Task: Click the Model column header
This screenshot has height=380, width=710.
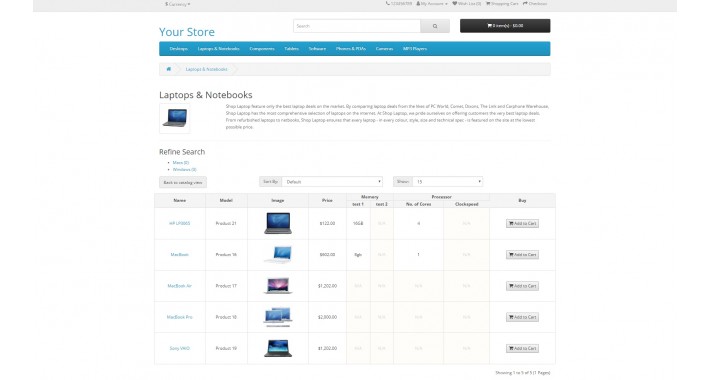Action: (226, 200)
